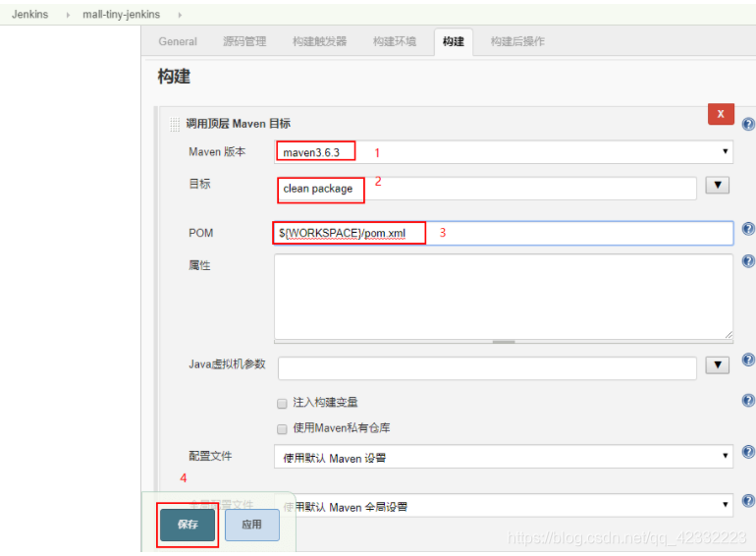The width and height of the screenshot is (756, 556).
Task: Open breadcrumb arrow after mall-tiny-jenkins
Action: (180, 15)
